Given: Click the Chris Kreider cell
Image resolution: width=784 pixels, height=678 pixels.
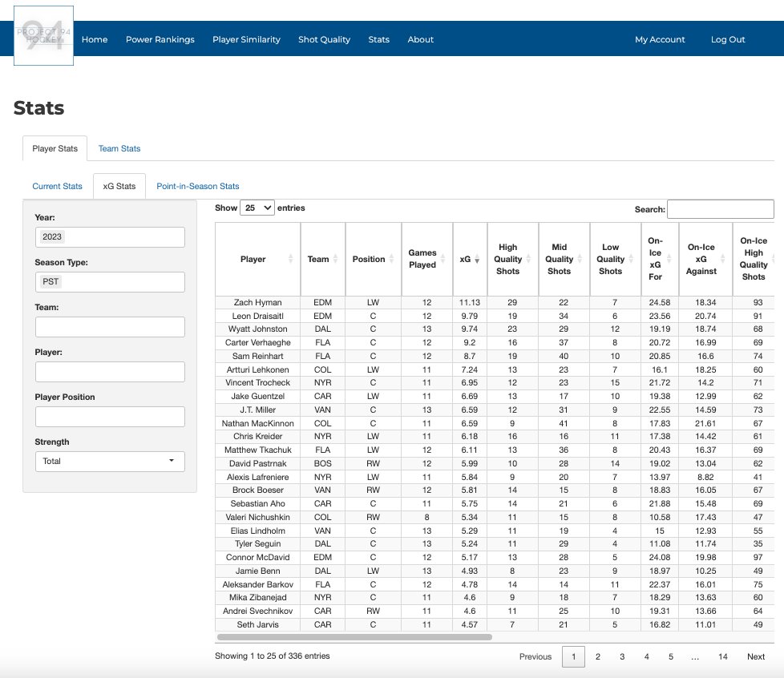Looking at the screenshot, I should pos(257,436).
